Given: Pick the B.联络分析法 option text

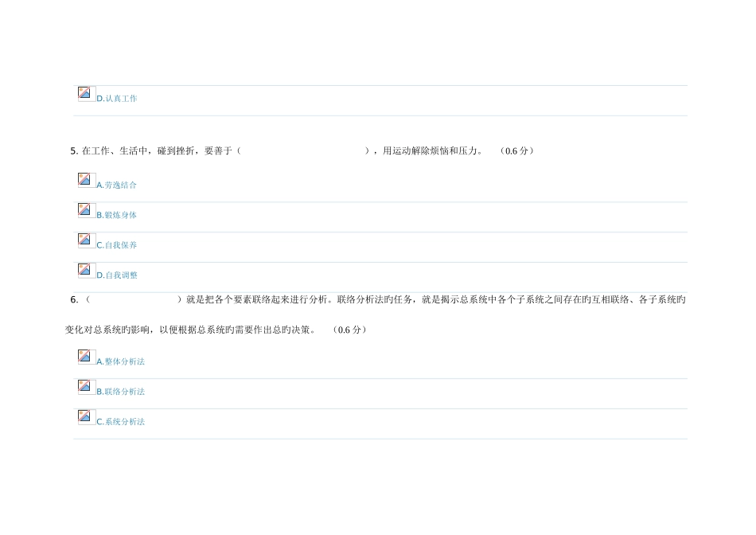Looking at the screenshot, I should pos(121,392).
